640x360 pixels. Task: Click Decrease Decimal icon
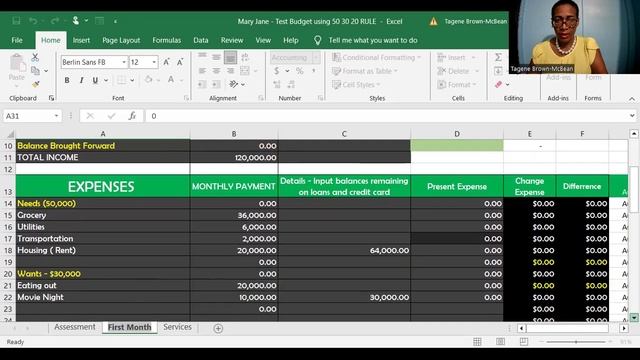point(291,84)
